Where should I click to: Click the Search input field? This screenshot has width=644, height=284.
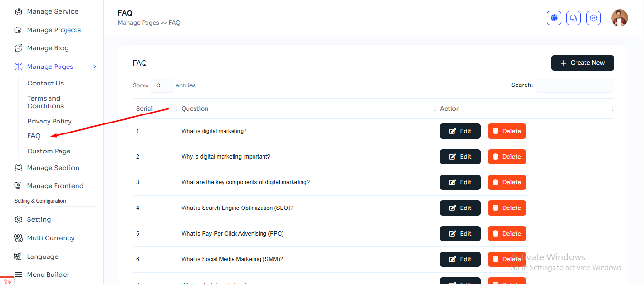point(574,85)
